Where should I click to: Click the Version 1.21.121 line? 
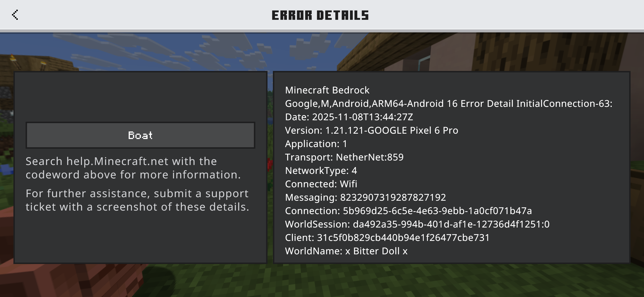tap(372, 130)
